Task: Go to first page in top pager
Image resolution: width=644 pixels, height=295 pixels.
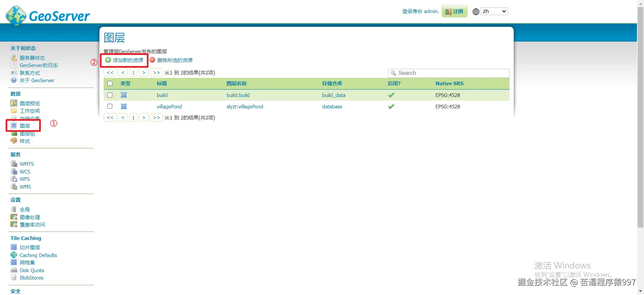Action: pos(110,72)
